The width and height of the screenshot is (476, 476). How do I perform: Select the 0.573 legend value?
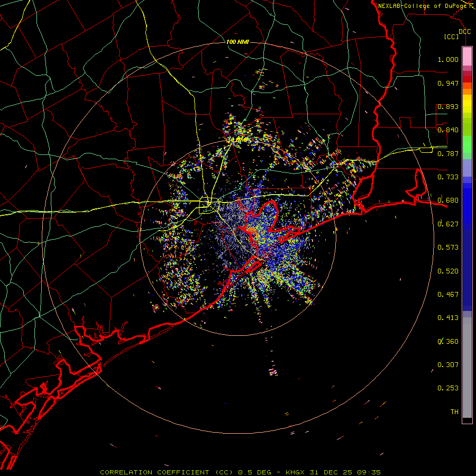tap(448, 248)
